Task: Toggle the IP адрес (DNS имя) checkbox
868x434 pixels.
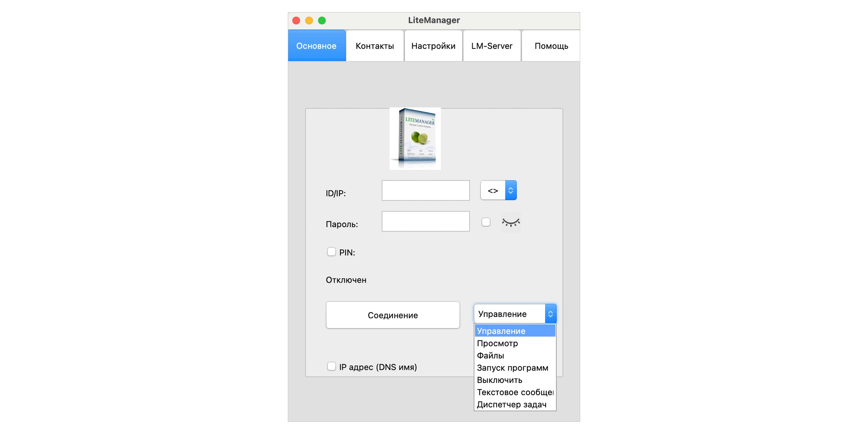Action: pyautogui.click(x=332, y=366)
